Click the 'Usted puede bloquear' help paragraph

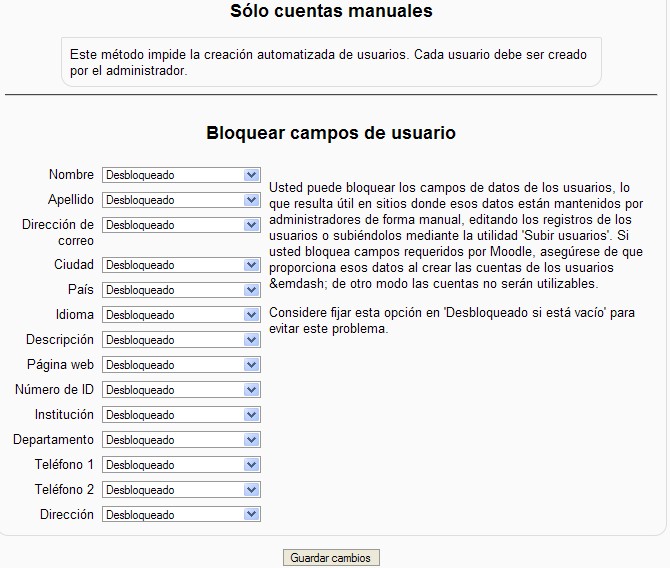coord(457,235)
